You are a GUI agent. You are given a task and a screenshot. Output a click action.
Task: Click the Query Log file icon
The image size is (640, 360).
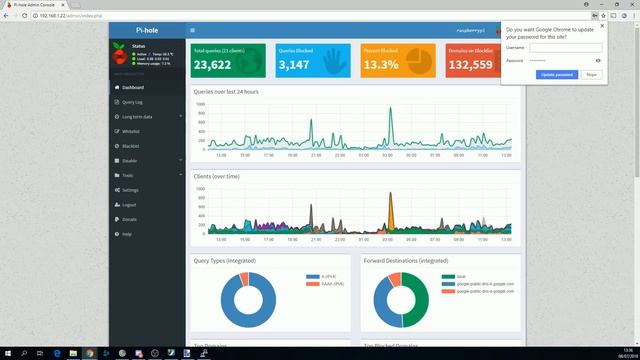click(117, 102)
